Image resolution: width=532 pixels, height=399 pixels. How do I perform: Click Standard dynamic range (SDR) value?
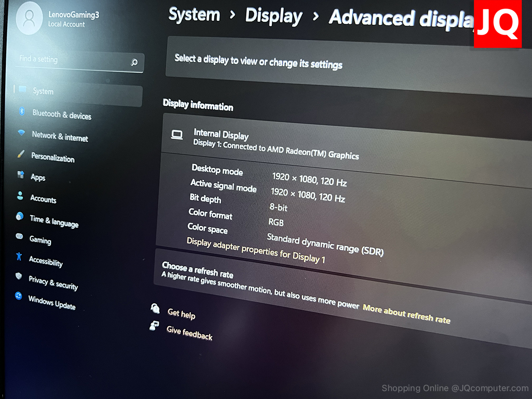tap(325, 244)
